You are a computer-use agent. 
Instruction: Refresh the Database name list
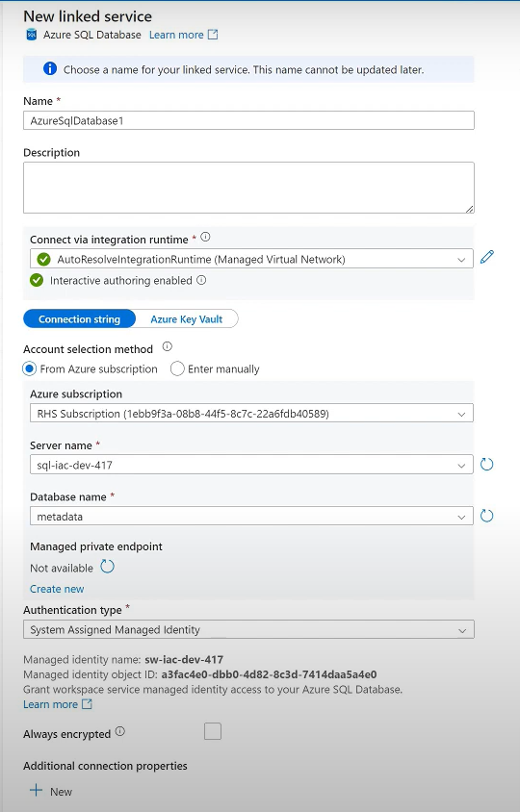coord(486,516)
